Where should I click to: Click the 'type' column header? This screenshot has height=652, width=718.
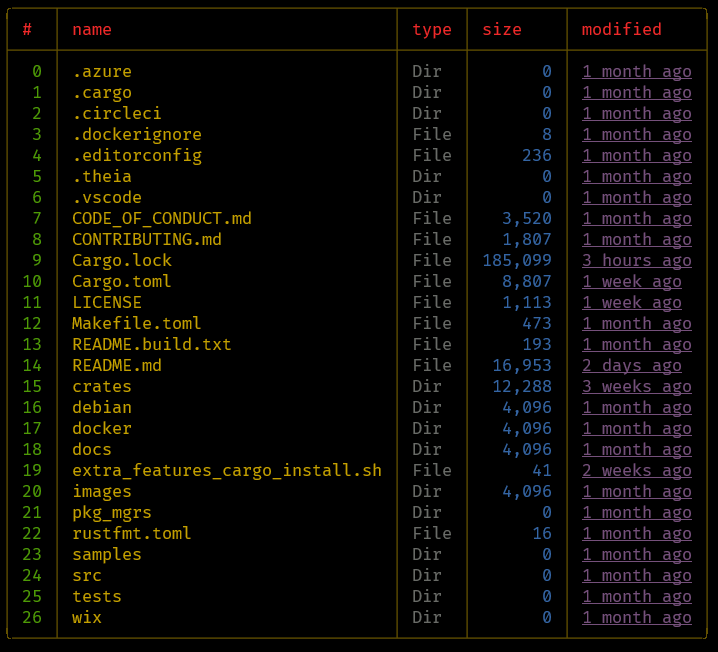click(x=431, y=30)
